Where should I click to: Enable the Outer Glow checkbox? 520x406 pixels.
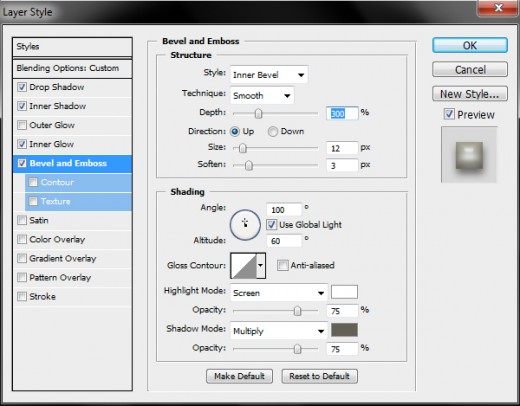click(x=22, y=125)
